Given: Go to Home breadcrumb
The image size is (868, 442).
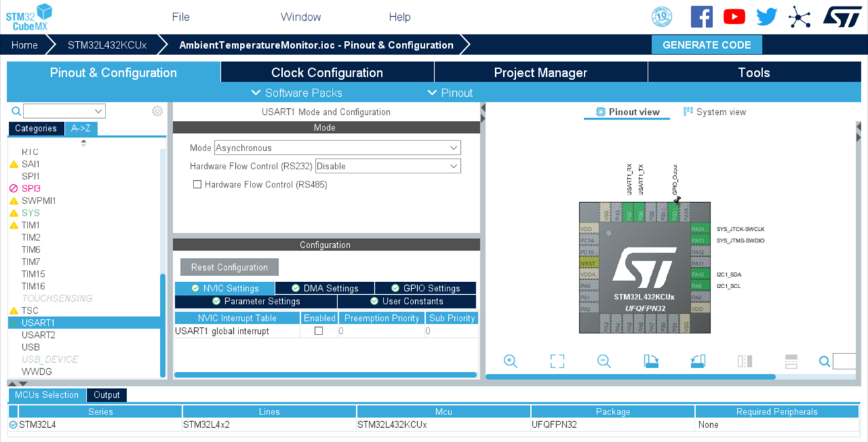Looking at the screenshot, I should [24, 45].
